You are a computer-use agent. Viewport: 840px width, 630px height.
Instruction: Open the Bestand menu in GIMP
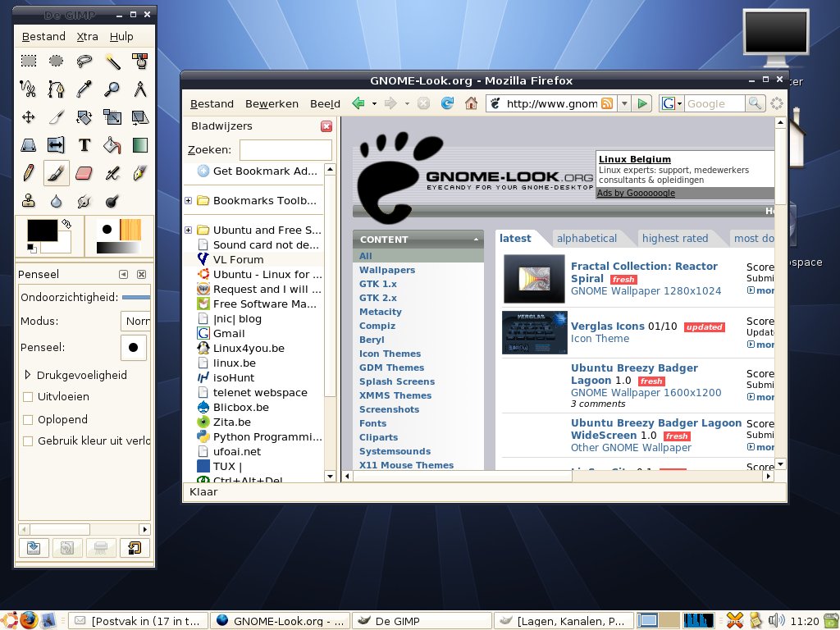coord(43,36)
